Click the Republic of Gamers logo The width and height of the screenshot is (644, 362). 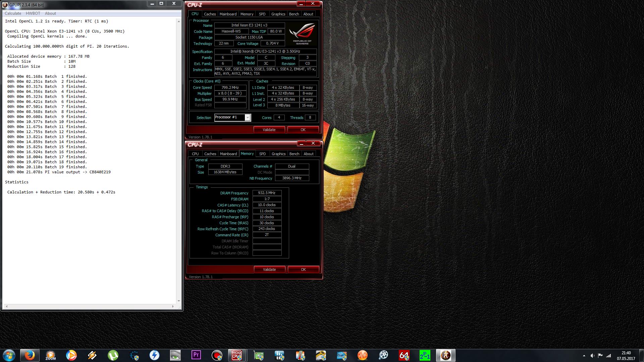pyautogui.click(x=302, y=33)
